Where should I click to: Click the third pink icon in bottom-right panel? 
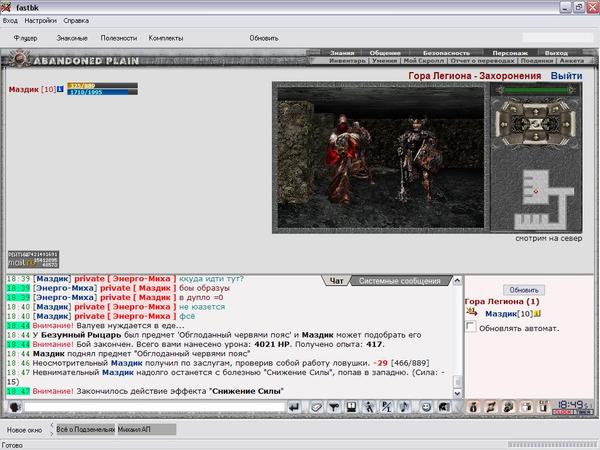[509, 407]
